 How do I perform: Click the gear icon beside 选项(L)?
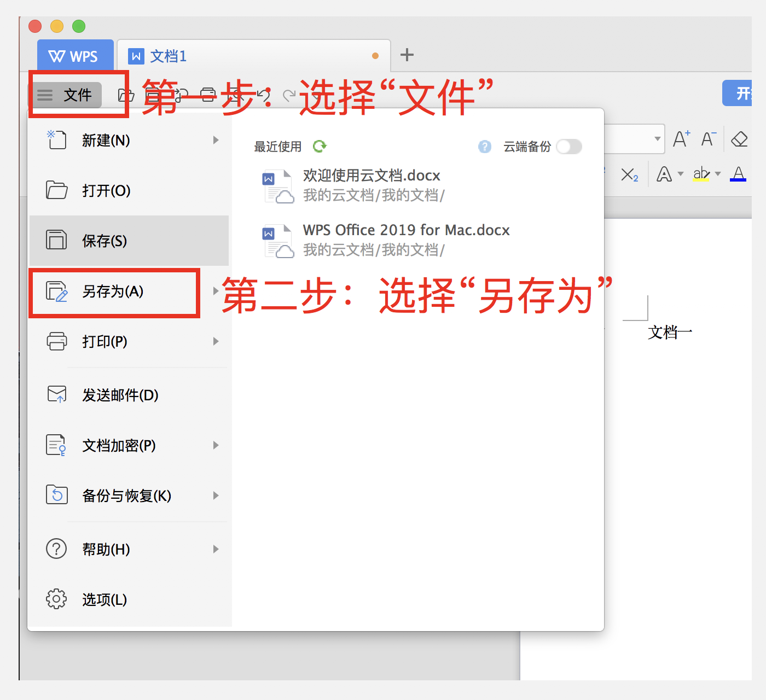(x=56, y=599)
